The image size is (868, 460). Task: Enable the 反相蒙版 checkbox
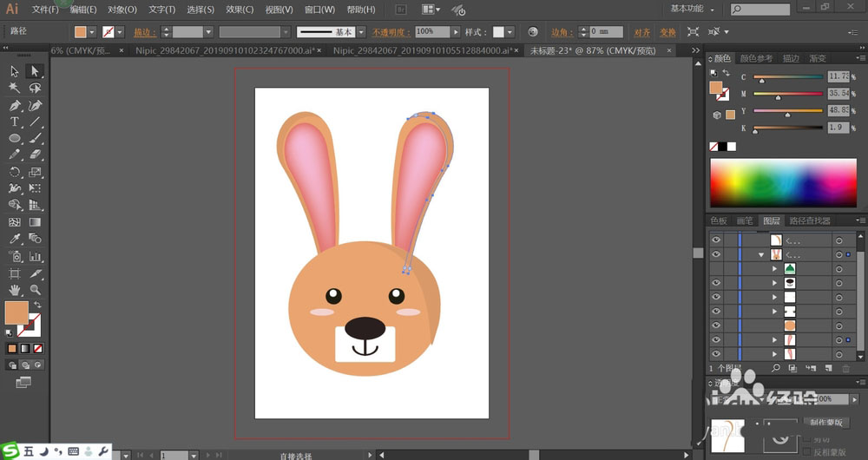pyautogui.click(x=806, y=452)
